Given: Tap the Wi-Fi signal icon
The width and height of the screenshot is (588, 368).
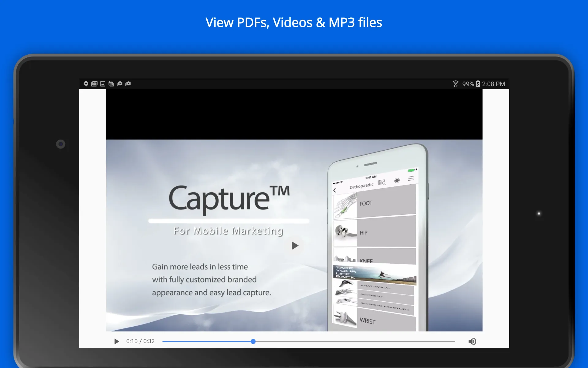Looking at the screenshot, I should [455, 84].
